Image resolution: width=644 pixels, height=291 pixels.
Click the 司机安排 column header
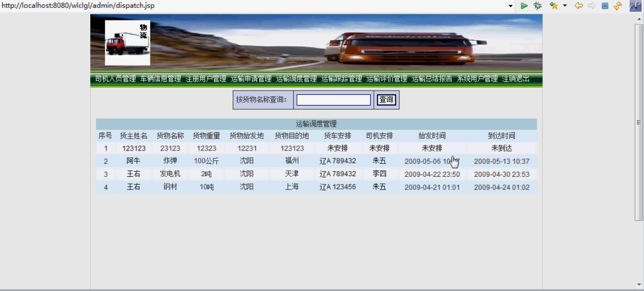point(379,136)
